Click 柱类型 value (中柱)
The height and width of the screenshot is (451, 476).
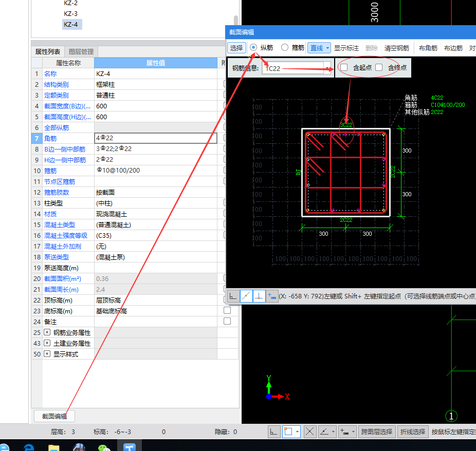pyautogui.click(x=156, y=203)
